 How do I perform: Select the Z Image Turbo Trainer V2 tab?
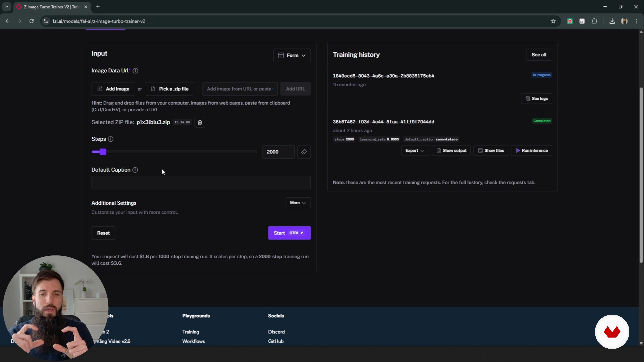tap(52, 7)
